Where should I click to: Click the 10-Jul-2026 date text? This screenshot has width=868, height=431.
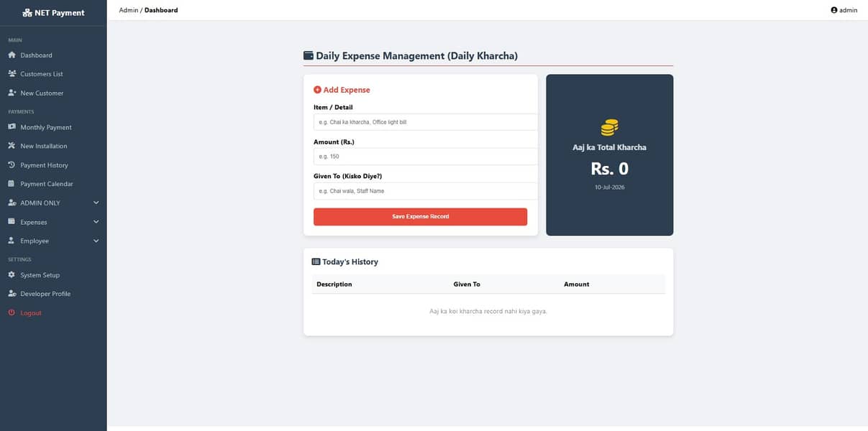tap(610, 187)
